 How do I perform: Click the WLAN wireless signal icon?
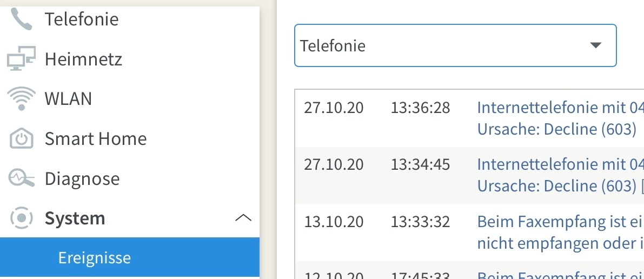pos(22,99)
